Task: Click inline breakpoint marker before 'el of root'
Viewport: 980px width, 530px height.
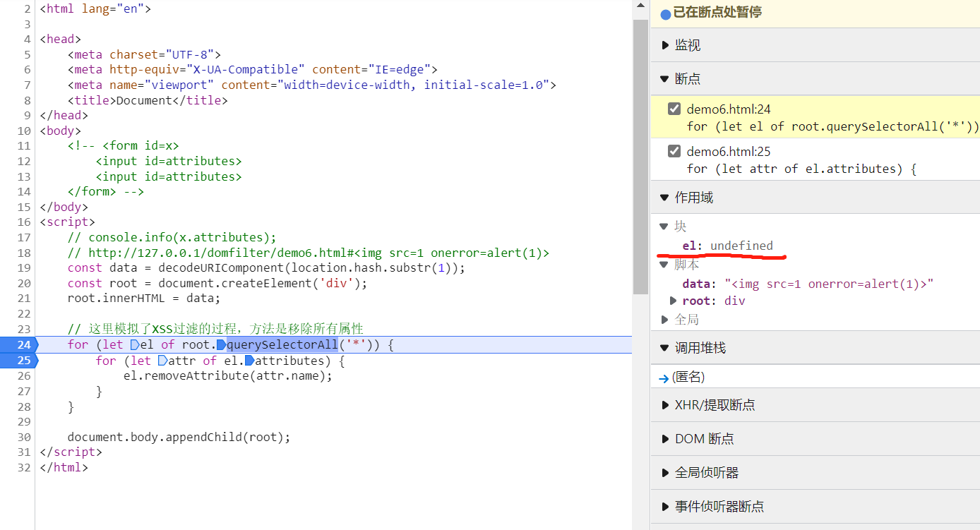Action: (x=135, y=345)
